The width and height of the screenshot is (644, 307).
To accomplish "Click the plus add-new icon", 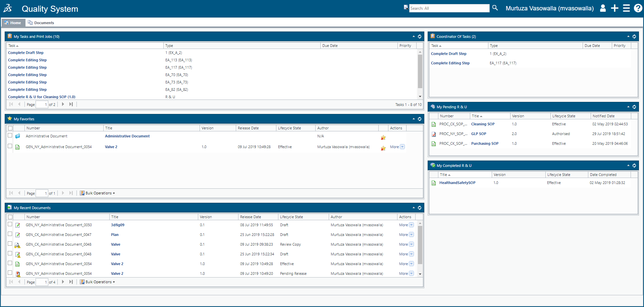I will 614,8.
